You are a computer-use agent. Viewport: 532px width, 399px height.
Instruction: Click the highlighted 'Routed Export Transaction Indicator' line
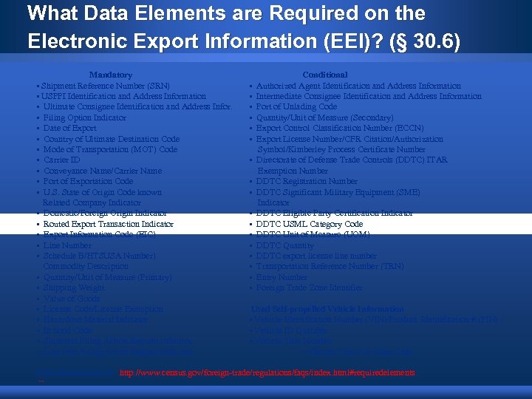pyautogui.click(x=108, y=224)
